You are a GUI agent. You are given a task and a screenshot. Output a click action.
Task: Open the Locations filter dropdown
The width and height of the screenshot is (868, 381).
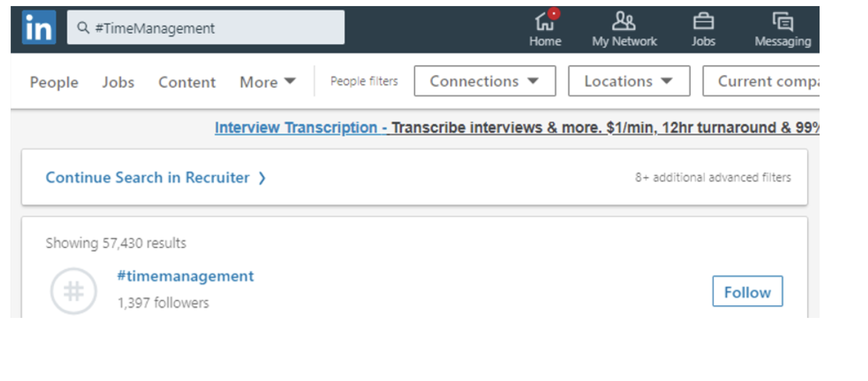(629, 81)
